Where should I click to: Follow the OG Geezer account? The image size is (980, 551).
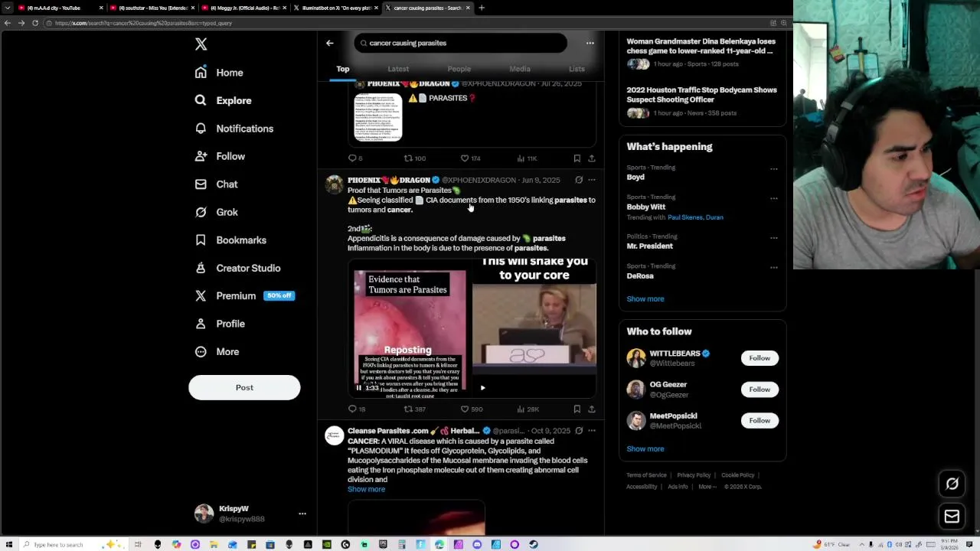(759, 390)
